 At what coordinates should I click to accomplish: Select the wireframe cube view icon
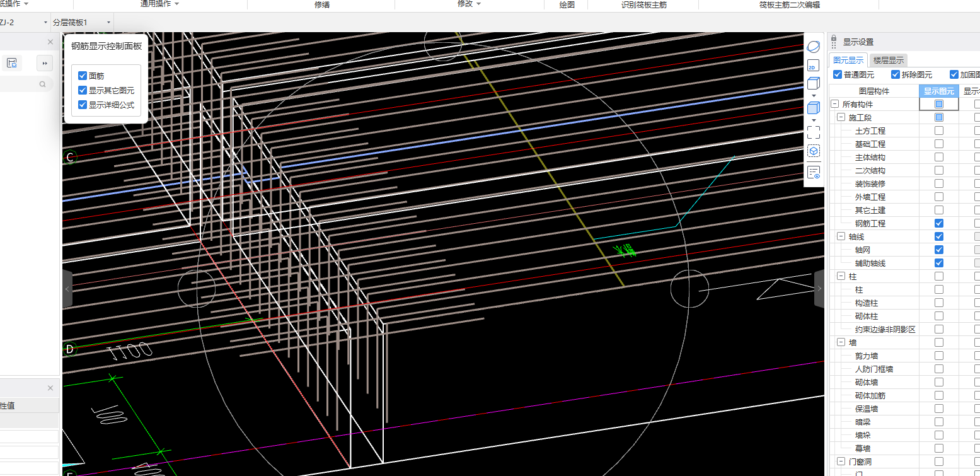pyautogui.click(x=813, y=83)
